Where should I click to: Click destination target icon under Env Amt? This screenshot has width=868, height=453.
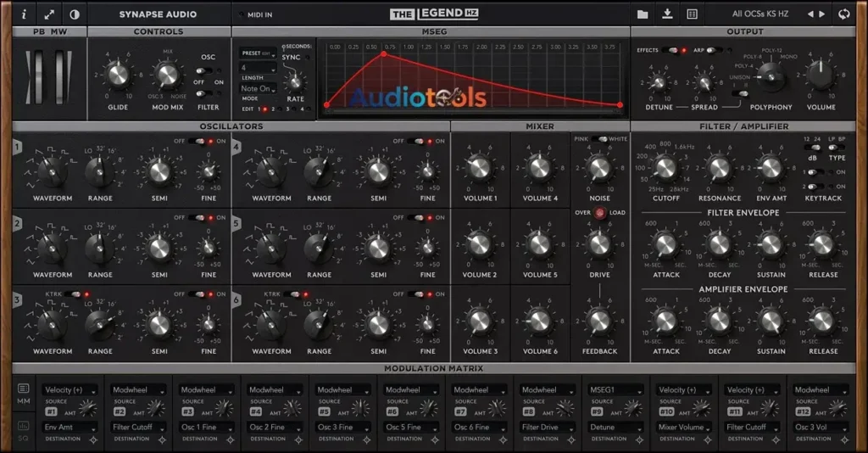click(x=93, y=440)
